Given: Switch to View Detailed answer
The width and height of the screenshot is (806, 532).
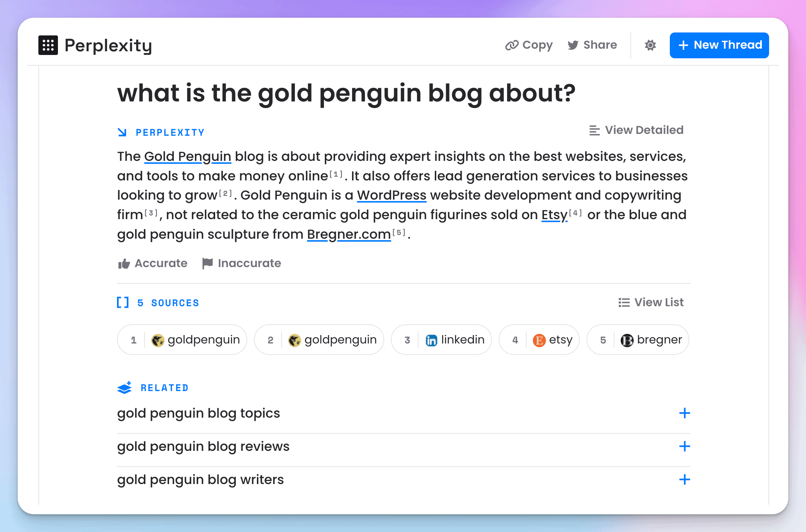Looking at the screenshot, I should click(637, 130).
